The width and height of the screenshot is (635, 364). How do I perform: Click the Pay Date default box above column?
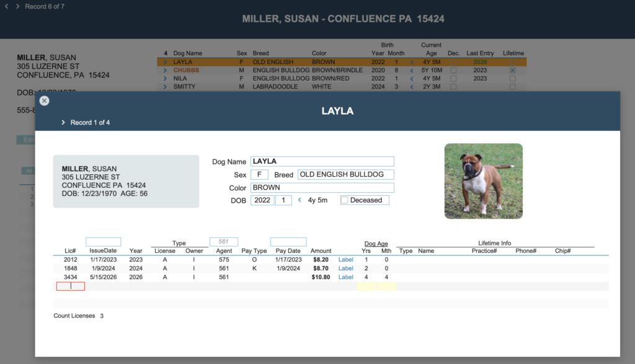[x=288, y=242]
